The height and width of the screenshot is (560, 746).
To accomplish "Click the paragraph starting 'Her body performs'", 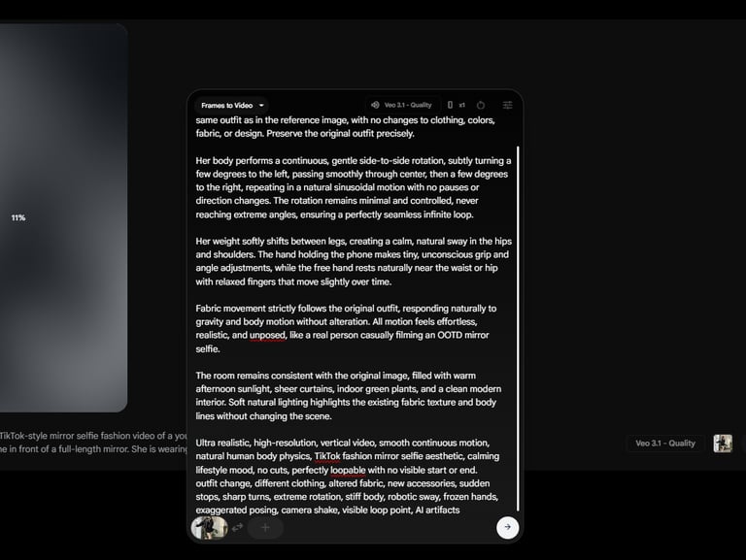I will coord(353,187).
